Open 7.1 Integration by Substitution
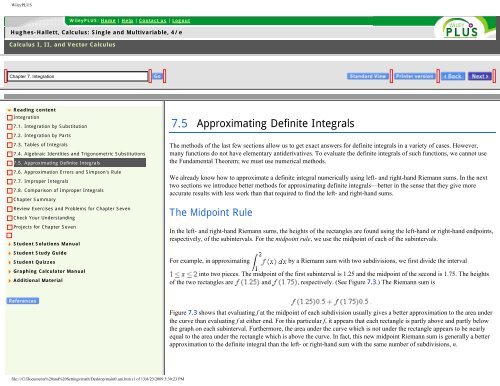 [x=50, y=126]
